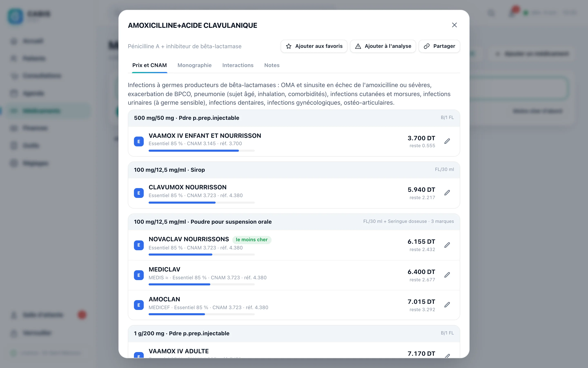Click Ajouter aux favoris button

(314, 46)
